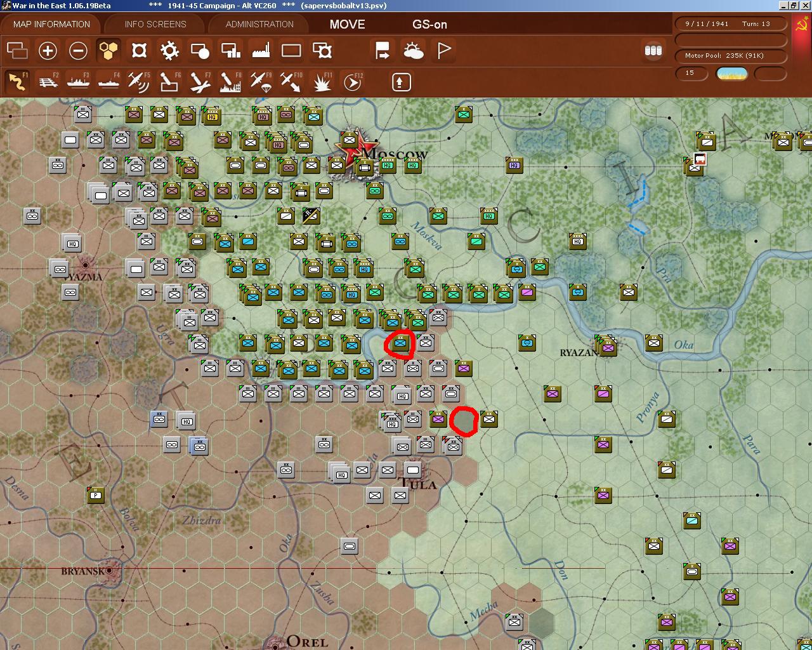Image resolution: width=812 pixels, height=650 pixels.
Task: Select air recon (F5) icon
Action: coord(139,81)
